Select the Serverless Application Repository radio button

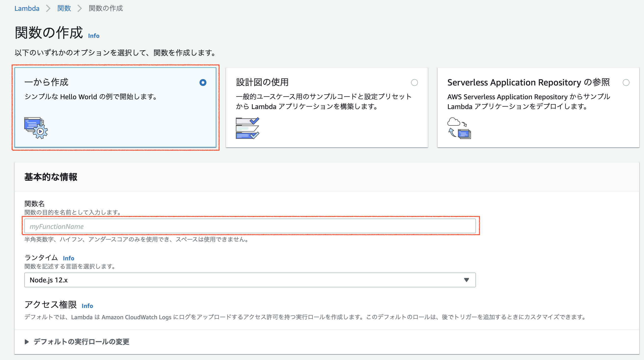click(626, 83)
